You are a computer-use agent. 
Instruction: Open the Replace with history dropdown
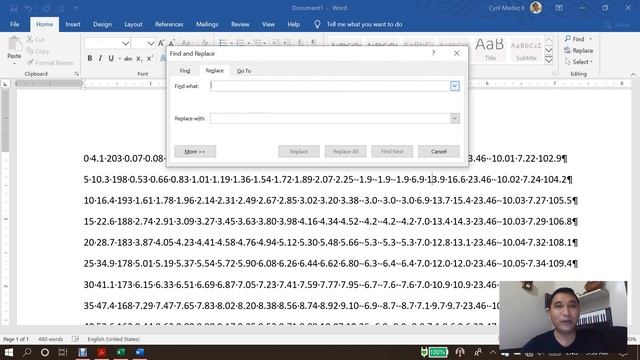click(x=455, y=118)
